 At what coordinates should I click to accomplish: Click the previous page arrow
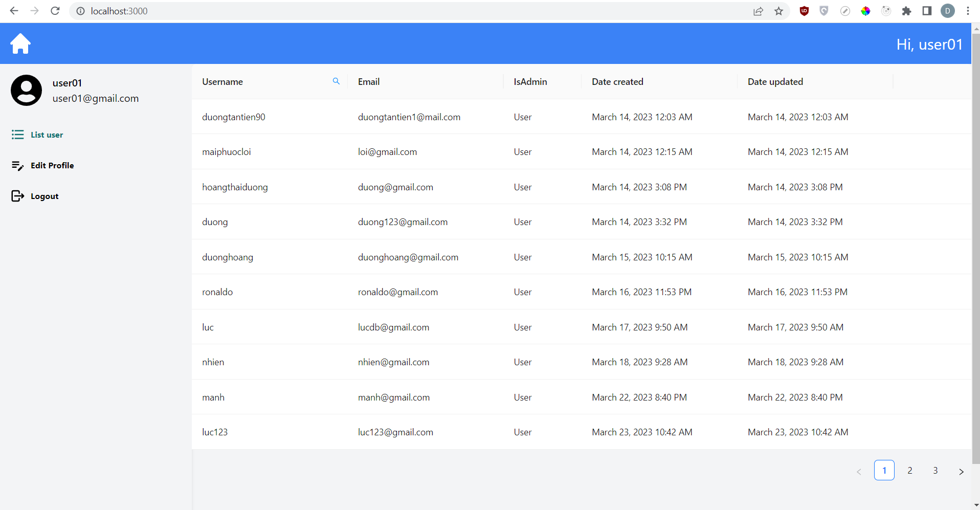tap(859, 471)
